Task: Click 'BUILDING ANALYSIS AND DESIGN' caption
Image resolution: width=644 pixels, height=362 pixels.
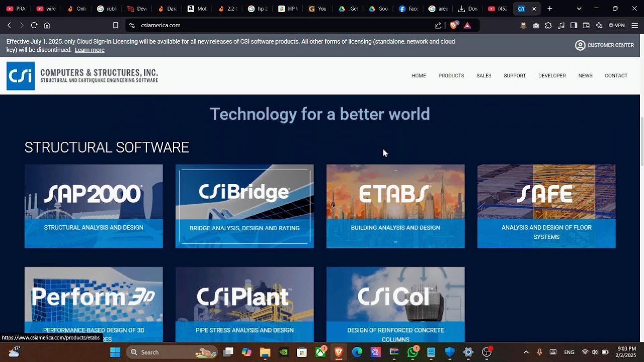Action: (395, 228)
